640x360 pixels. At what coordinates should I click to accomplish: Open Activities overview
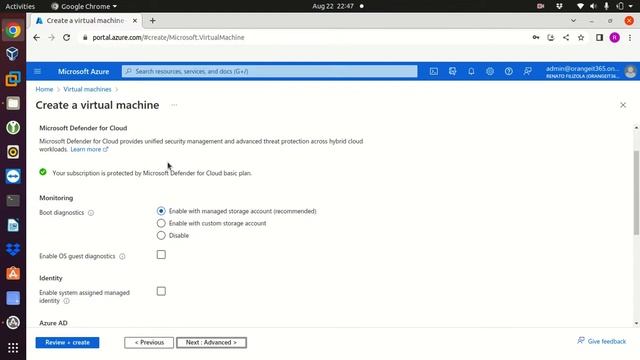(x=20, y=6)
